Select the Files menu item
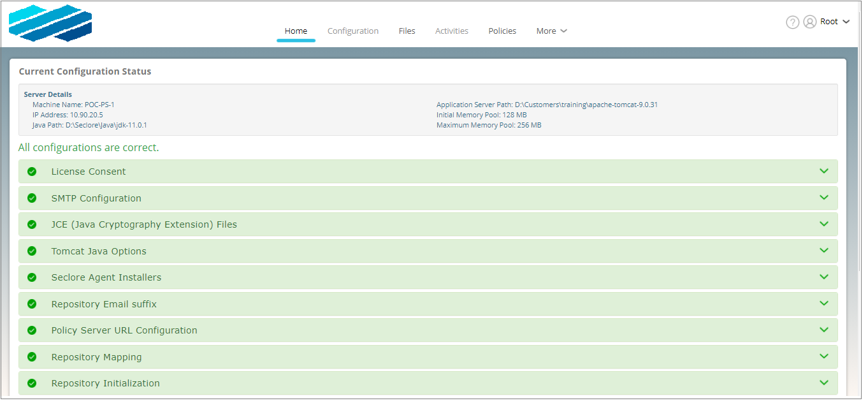The image size is (868, 403). 407,31
